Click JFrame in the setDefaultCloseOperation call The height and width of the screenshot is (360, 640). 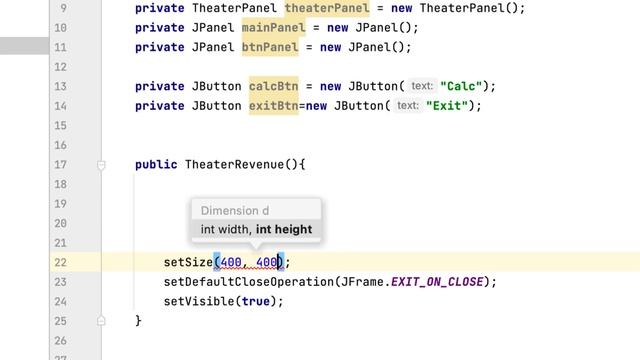click(362, 282)
